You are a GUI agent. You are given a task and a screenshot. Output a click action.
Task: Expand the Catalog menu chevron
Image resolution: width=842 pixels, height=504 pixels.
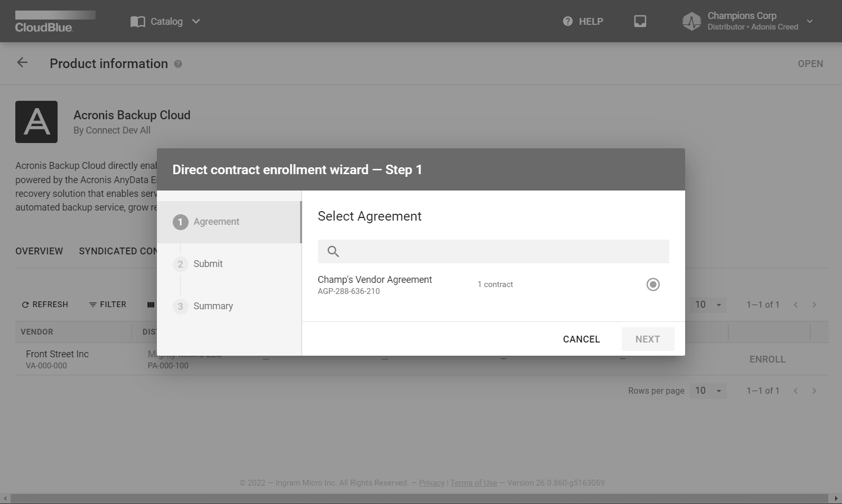pyautogui.click(x=196, y=22)
